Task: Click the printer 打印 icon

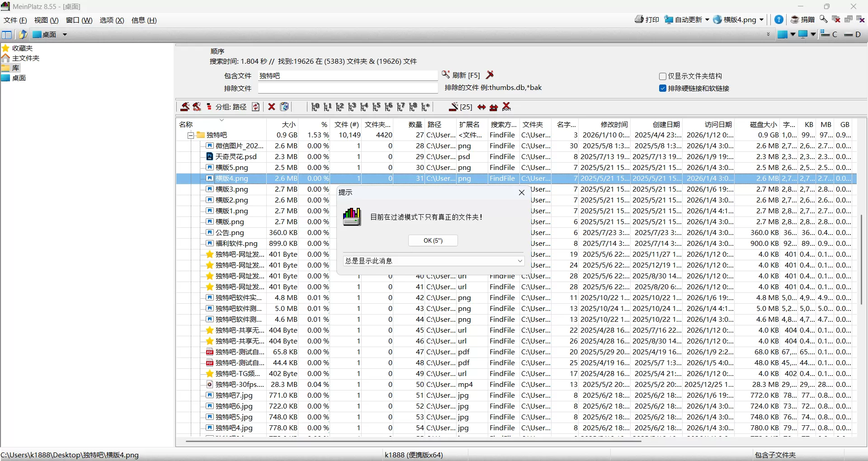Action: tap(639, 19)
